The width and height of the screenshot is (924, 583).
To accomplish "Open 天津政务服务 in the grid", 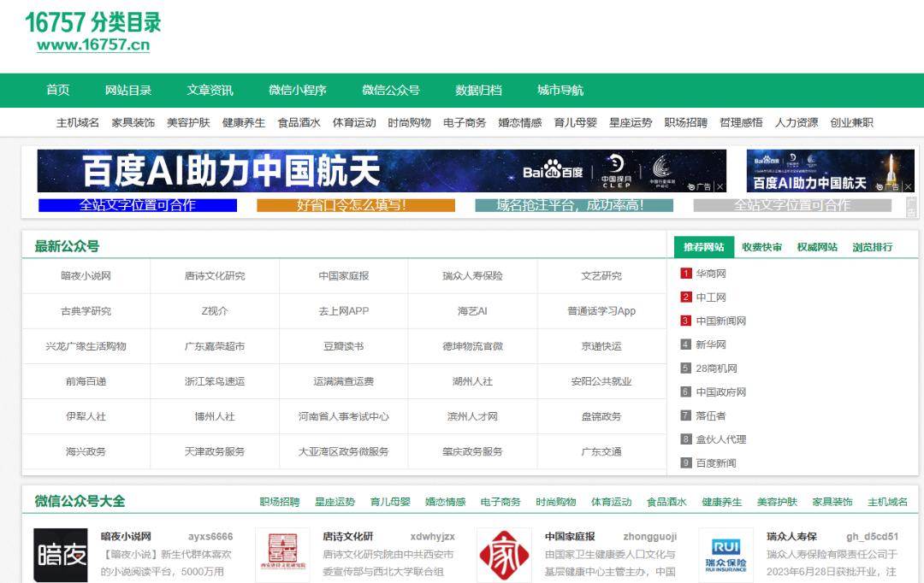I will click(215, 451).
